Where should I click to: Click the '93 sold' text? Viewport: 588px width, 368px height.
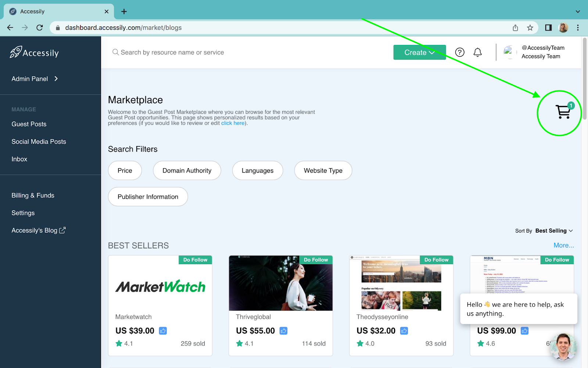(436, 343)
